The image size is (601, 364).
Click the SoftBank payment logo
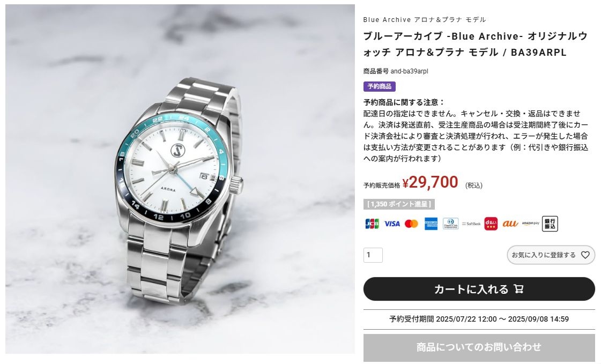tap(471, 224)
